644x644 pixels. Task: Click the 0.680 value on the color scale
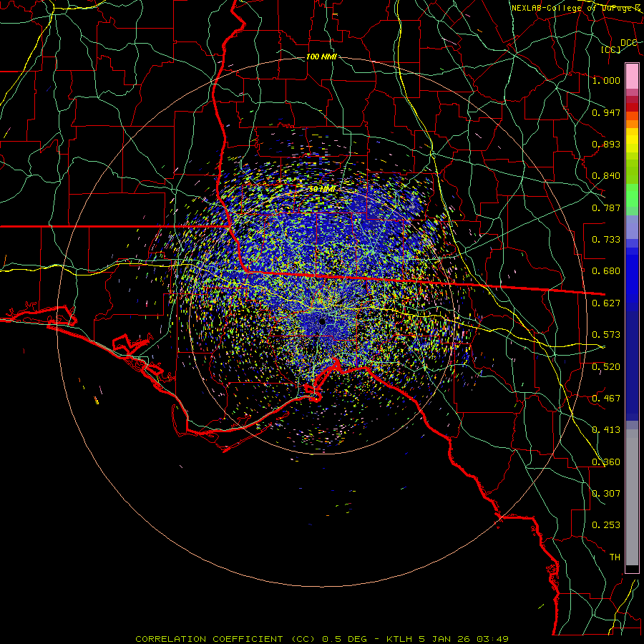(x=606, y=271)
